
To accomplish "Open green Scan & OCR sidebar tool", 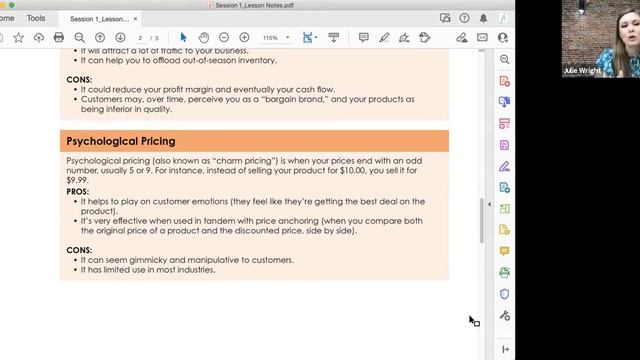I will 504,272.
